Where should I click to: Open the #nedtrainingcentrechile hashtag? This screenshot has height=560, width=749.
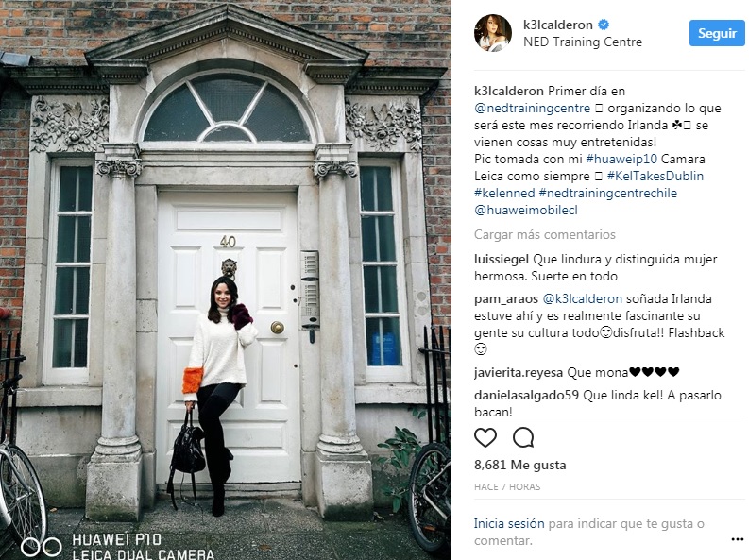[607, 193]
